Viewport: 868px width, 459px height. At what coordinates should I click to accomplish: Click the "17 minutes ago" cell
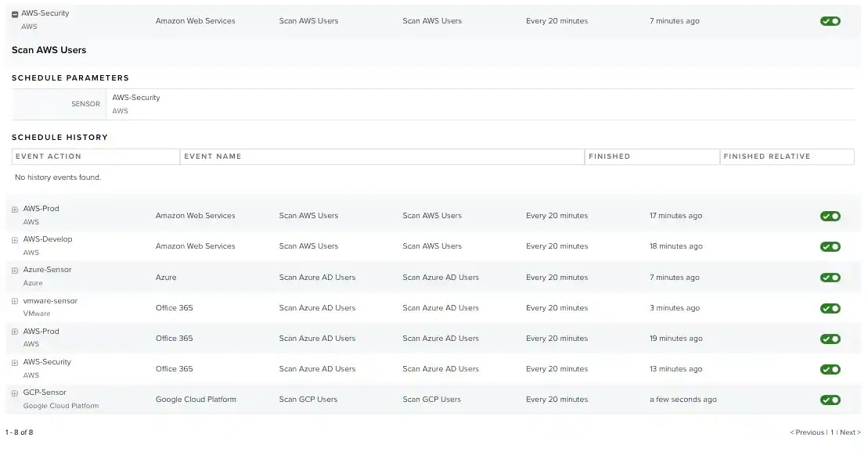tap(676, 216)
